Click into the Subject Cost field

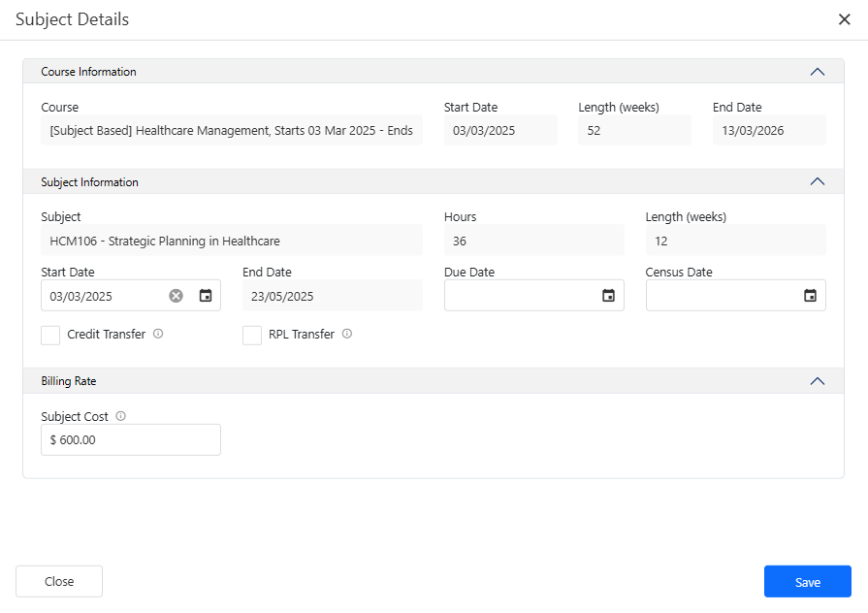(x=131, y=439)
